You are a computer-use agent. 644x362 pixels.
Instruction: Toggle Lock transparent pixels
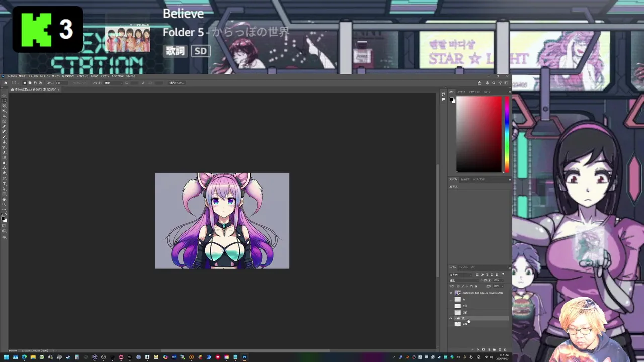pyautogui.click(x=458, y=286)
